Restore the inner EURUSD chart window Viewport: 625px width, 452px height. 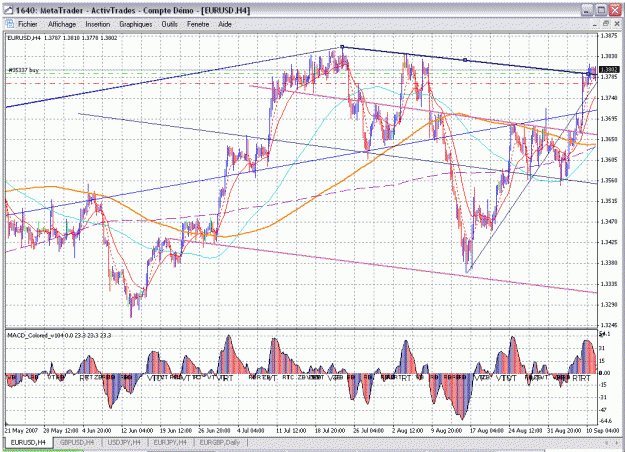(x=605, y=24)
